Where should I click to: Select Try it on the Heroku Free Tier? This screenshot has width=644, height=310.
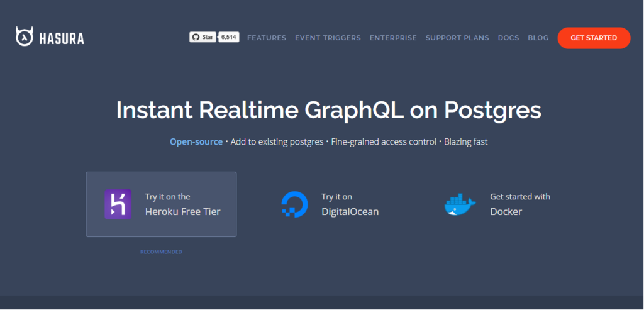[161, 204]
